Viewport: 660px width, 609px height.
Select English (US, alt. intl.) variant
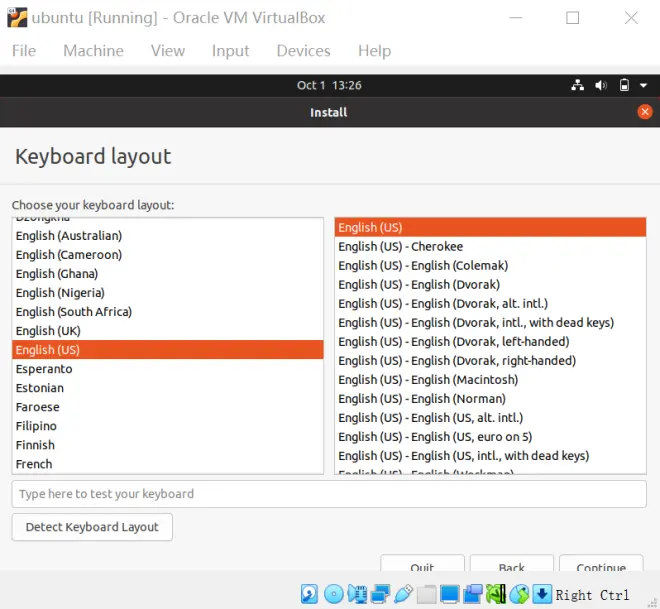coord(490,418)
